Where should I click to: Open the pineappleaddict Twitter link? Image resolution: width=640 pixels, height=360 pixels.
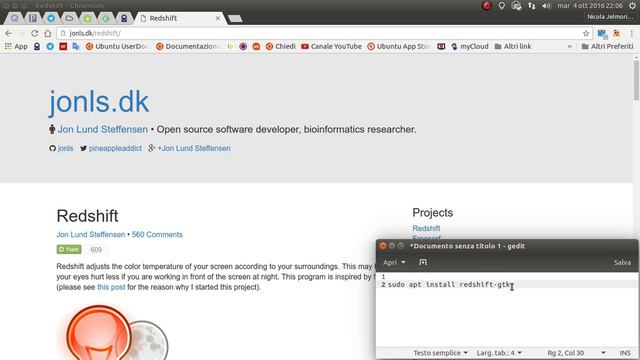coord(115,148)
